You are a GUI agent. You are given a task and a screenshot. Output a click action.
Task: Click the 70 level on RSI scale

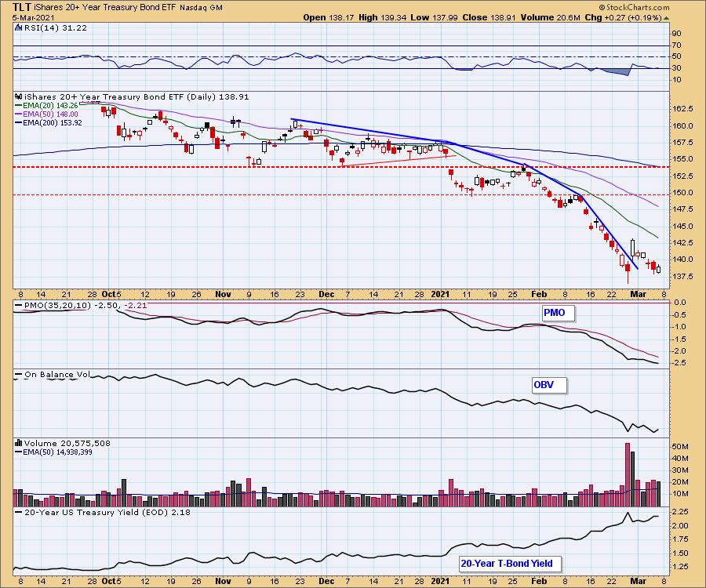[x=677, y=45]
